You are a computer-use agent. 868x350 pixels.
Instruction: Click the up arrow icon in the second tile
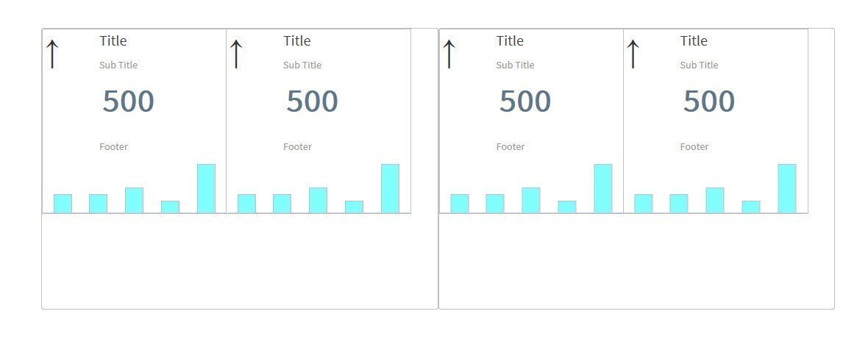pos(236,54)
